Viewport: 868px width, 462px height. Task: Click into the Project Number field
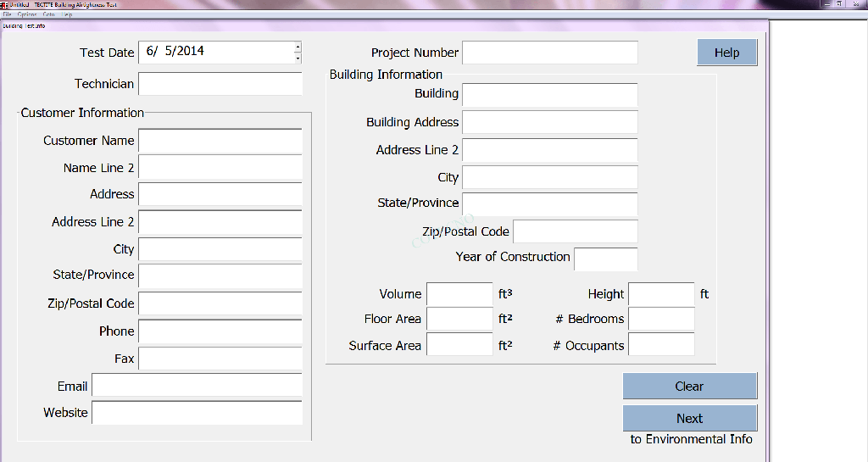[x=549, y=53]
